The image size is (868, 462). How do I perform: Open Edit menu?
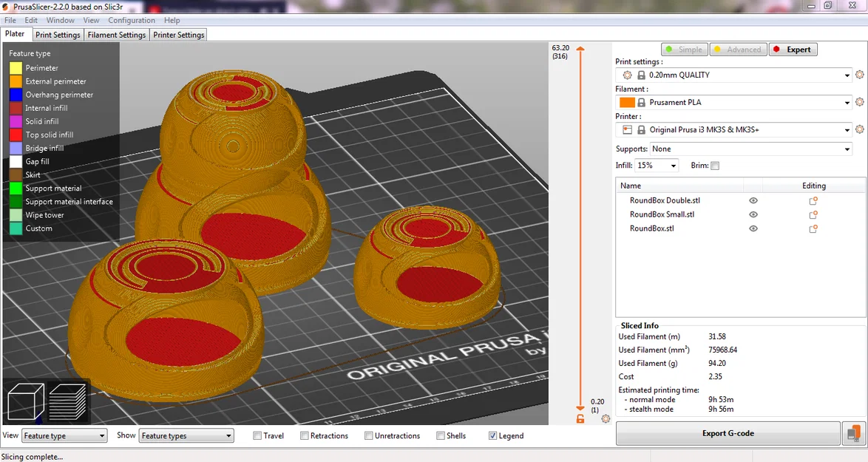pos(31,20)
